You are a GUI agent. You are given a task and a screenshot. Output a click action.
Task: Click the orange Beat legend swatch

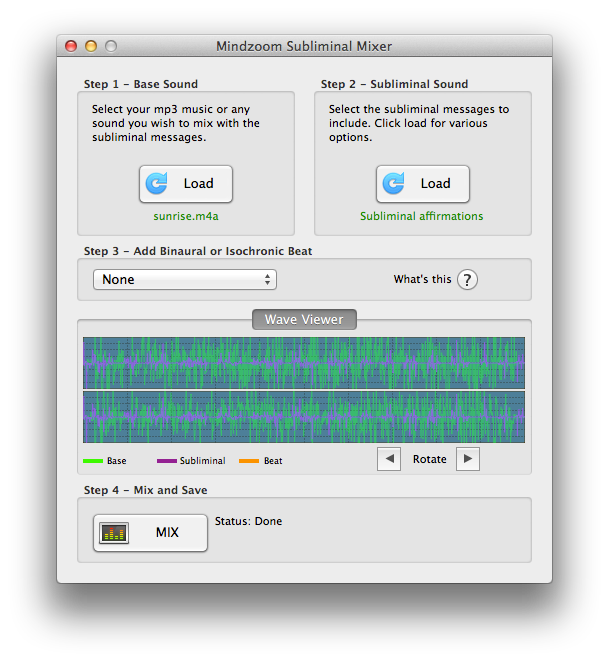pyautogui.click(x=249, y=461)
